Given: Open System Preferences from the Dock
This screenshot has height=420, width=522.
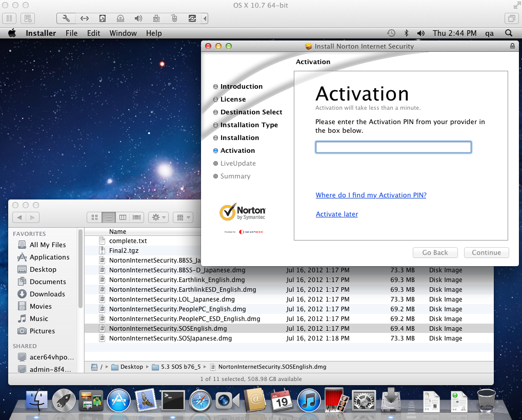Looking at the screenshot, I should point(364,400).
